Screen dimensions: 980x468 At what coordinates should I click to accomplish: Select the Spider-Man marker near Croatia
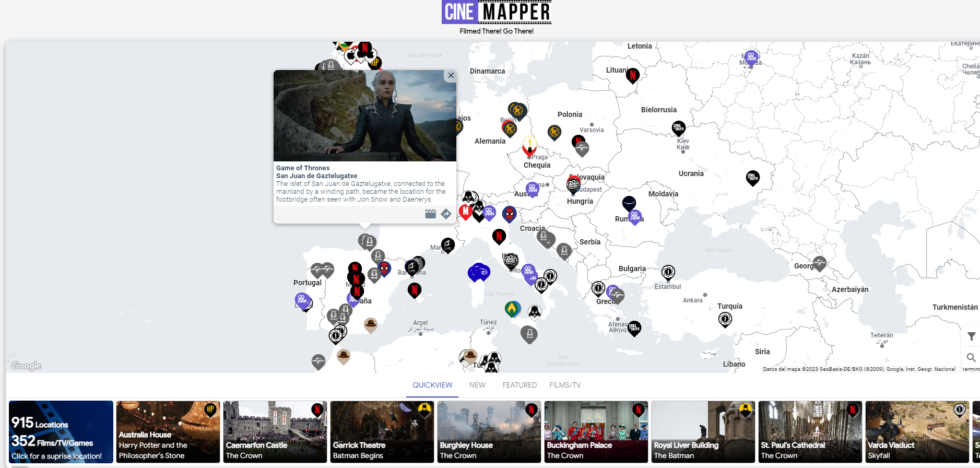[x=509, y=214]
